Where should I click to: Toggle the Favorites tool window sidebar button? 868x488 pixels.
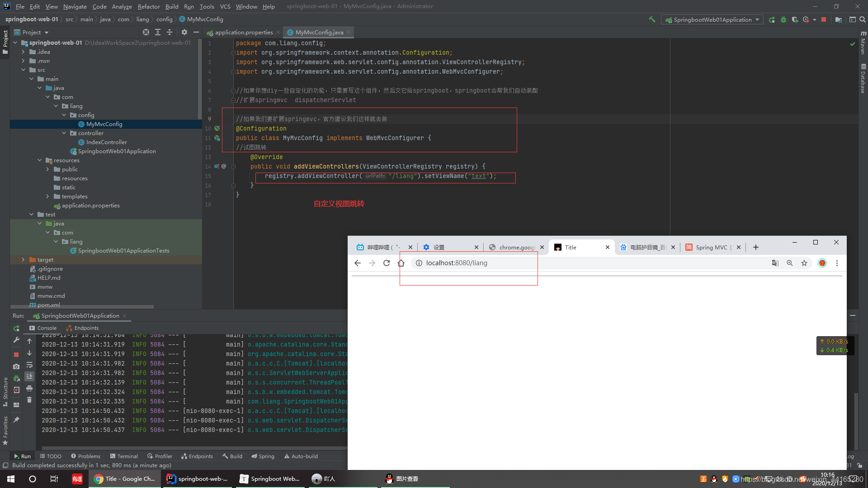click(x=5, y=430)
